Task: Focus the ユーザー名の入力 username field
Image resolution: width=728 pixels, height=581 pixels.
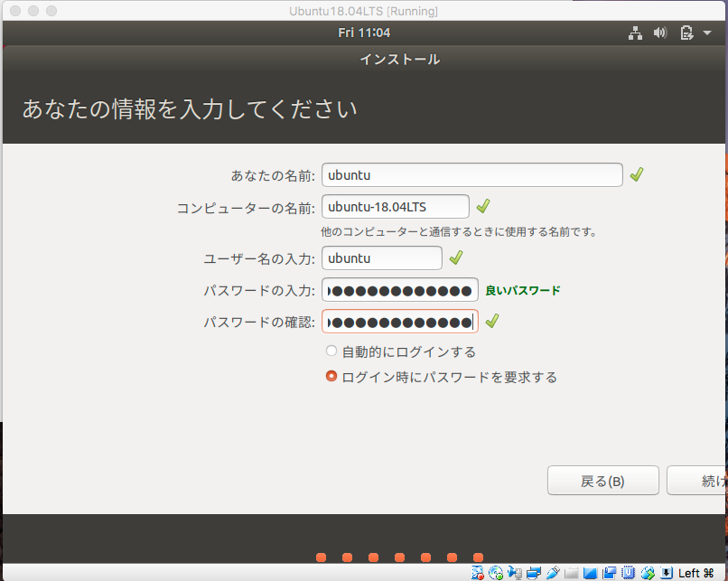Action: (382, 258)
